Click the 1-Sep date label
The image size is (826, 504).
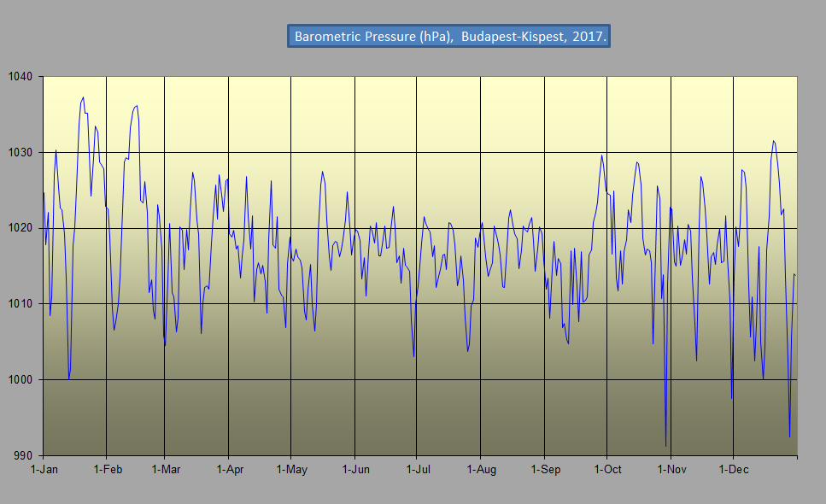(545, 470)
